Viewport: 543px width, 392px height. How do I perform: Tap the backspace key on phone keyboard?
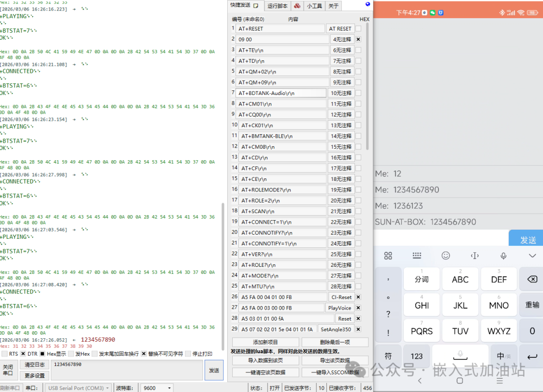(532, 279)
